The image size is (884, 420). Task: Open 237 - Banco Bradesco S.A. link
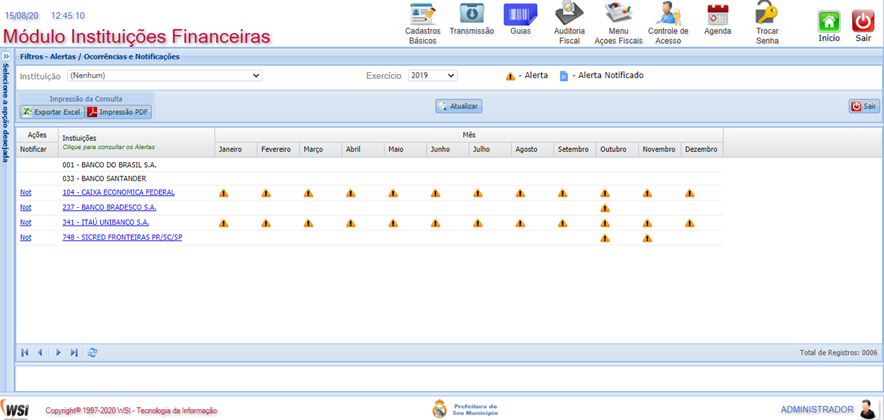pos(109,207)
